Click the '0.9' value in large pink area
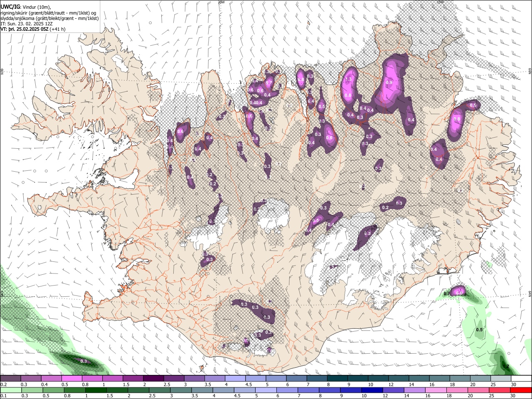Image resolution: width=532 pixels, height=399 pixels. click(x=389, y=82)
